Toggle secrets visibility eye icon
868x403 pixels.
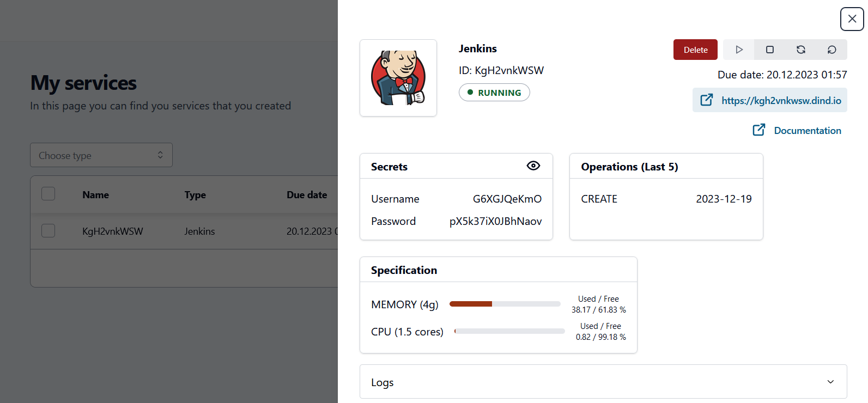coord(533,166)
